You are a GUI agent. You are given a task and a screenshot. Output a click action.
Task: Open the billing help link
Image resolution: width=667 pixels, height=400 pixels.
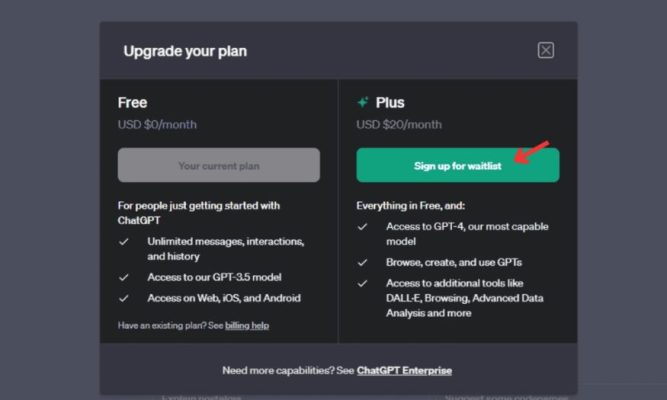pos(247,325)
